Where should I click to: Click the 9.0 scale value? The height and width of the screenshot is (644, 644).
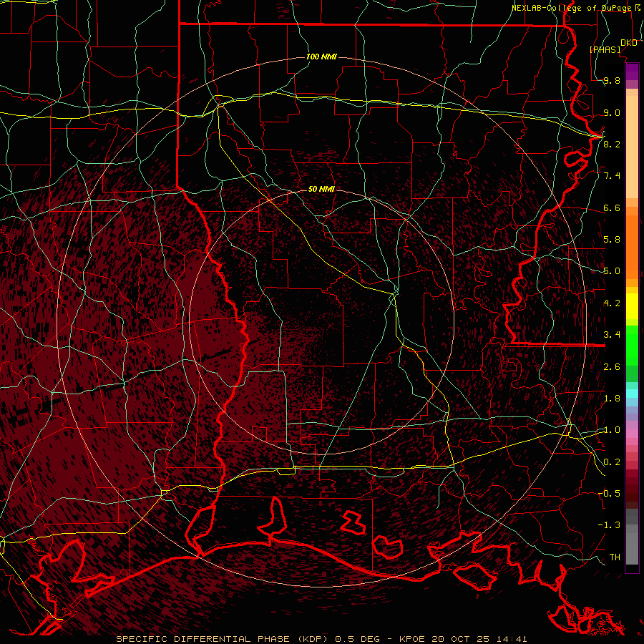coord(612,113)
